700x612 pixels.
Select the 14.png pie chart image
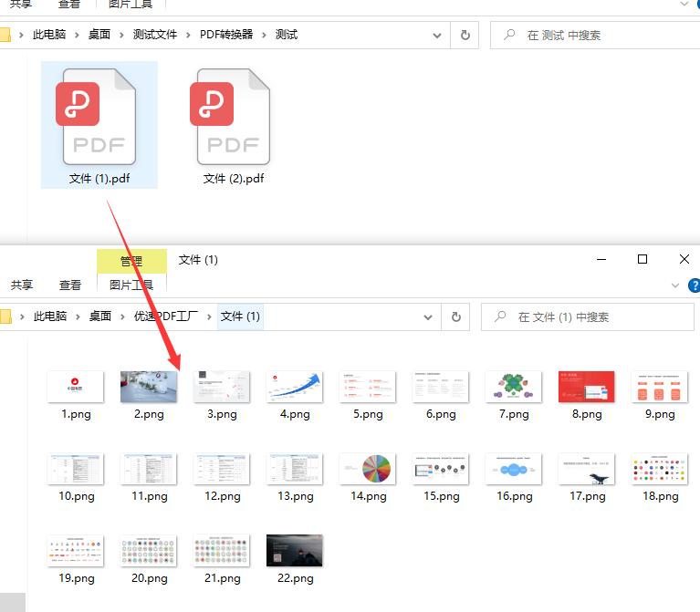pyautogui.click(x=368, y=469)
